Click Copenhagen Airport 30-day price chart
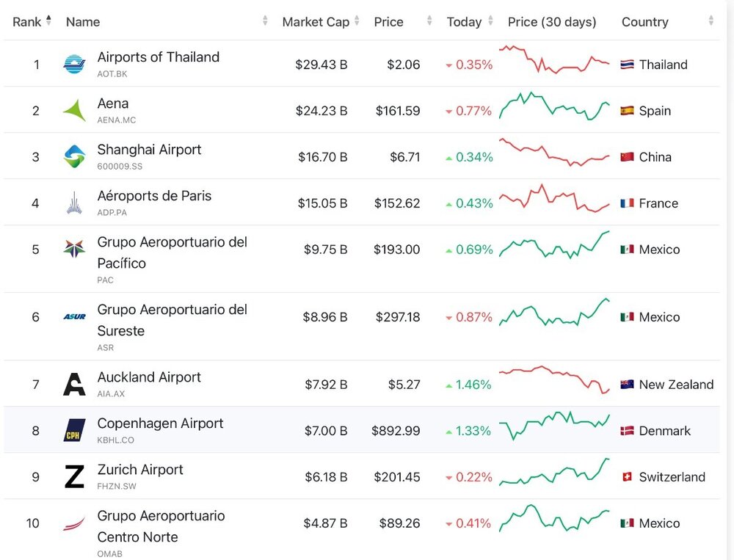Image resolution: width=734 pixels, height=560 pixels. (554, 425)
